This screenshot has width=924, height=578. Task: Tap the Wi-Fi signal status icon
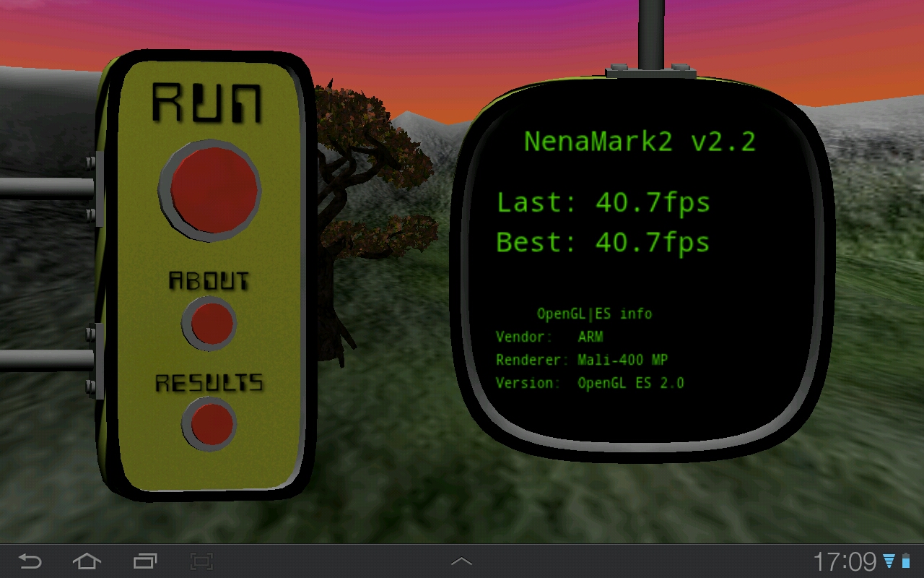pos(889,561)
